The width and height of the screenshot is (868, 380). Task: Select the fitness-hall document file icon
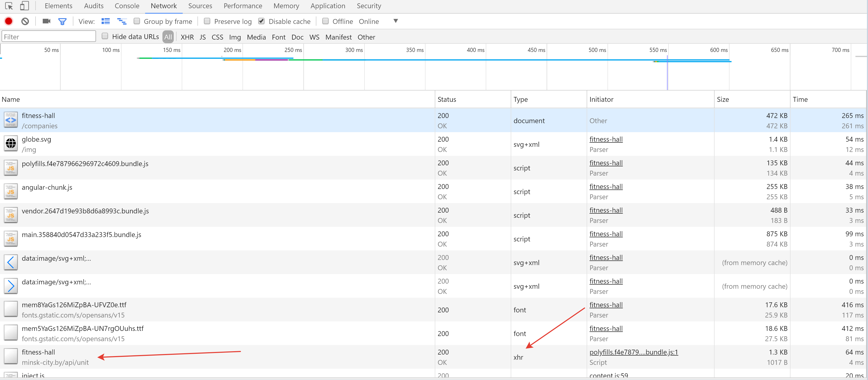[x=11, y=120]
